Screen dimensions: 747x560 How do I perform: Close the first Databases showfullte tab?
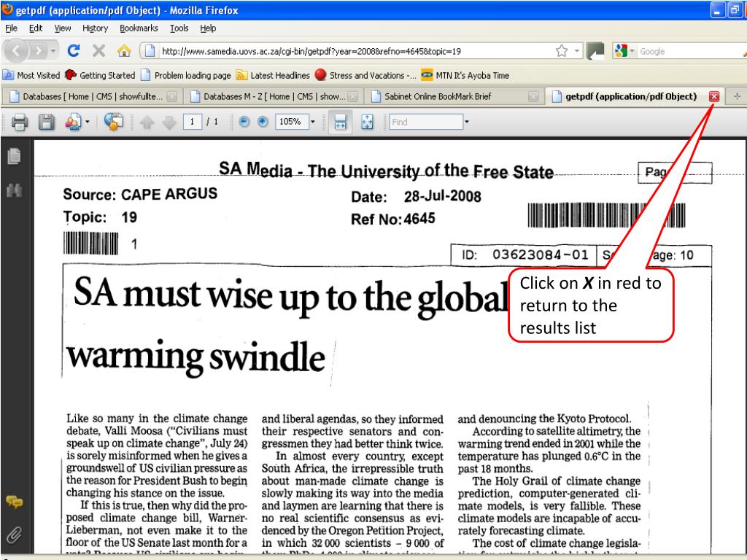(x=172, y=97)
